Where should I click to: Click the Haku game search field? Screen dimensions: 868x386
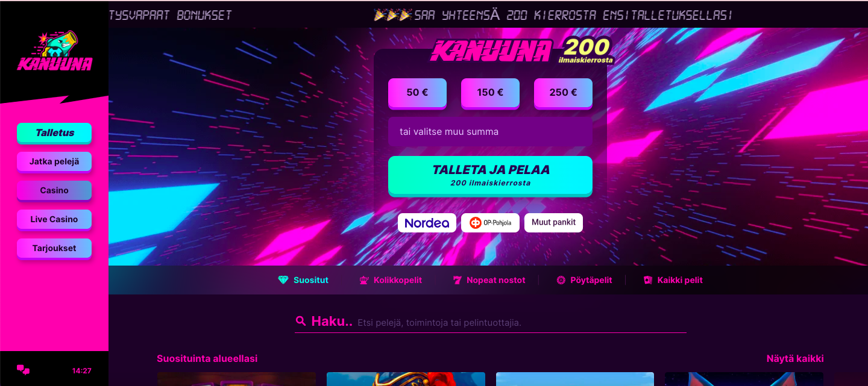(x=490, y=322)
